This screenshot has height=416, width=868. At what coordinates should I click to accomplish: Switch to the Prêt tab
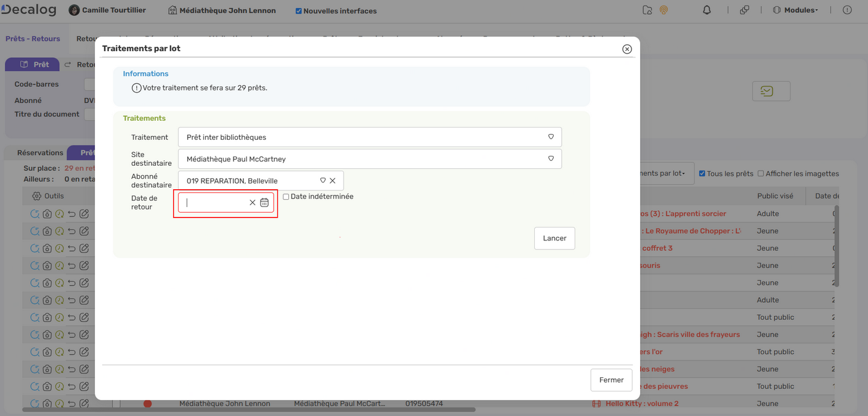32,63
